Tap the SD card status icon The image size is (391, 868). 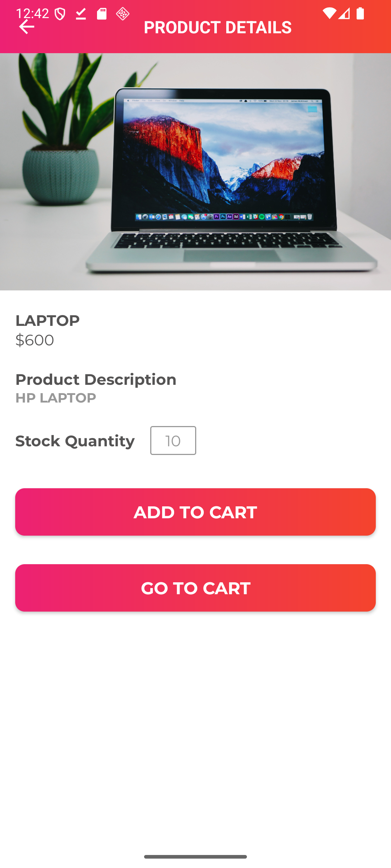pyautogui.click(x=102, y=14)
